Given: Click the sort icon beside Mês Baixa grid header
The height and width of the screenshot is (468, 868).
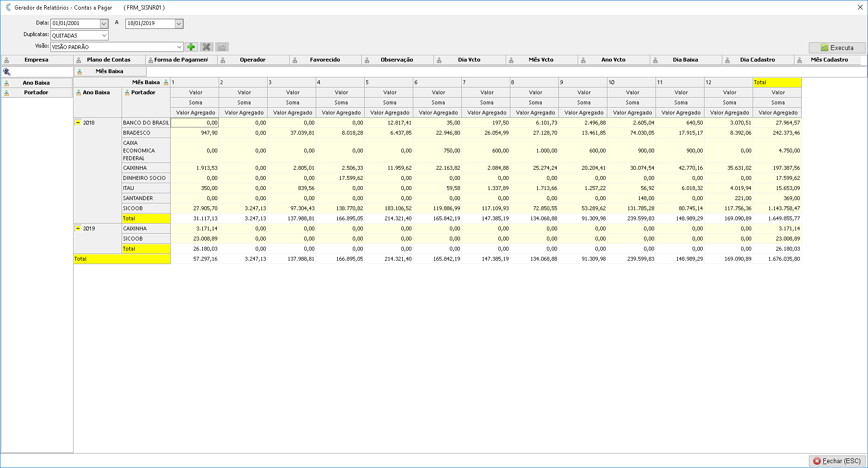Looking at the screenshot, I should tap(166, 83).
